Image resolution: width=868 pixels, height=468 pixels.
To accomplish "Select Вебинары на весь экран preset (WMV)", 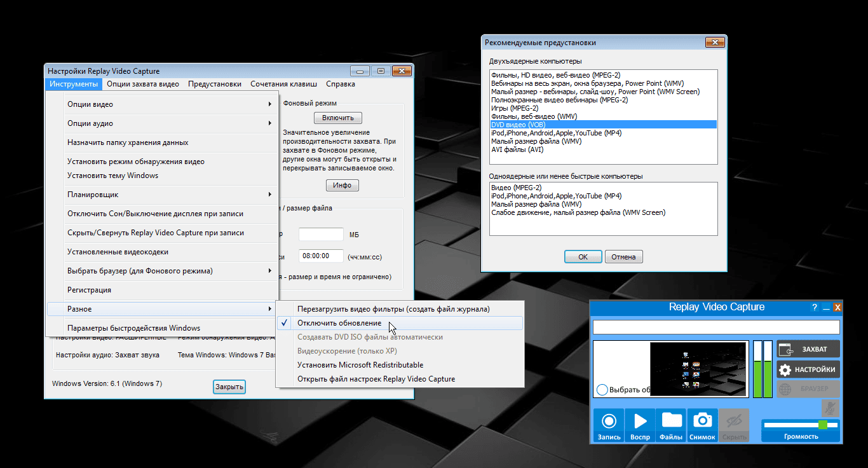I will click(x=604, y=83).
